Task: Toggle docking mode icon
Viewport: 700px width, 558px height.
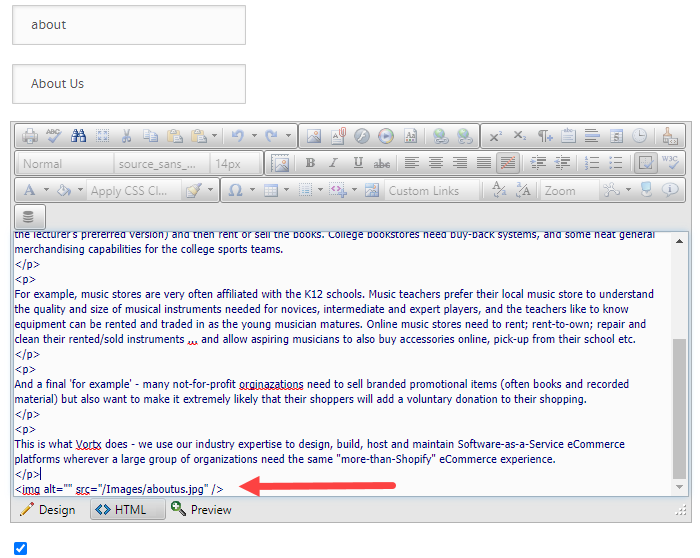Action: pyautogui.click(x=646, y=191)
